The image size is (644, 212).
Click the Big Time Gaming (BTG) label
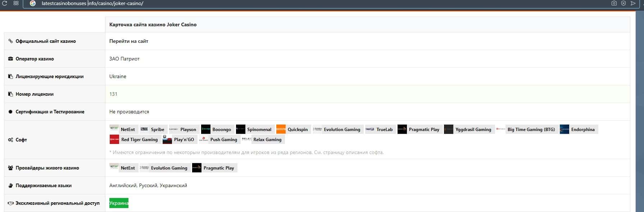[x=531, y=130]
